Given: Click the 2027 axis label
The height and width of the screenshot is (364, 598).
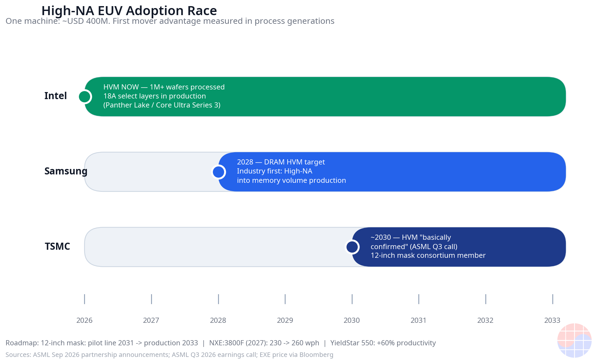Looking at the screenshot, I should [151, 321].
